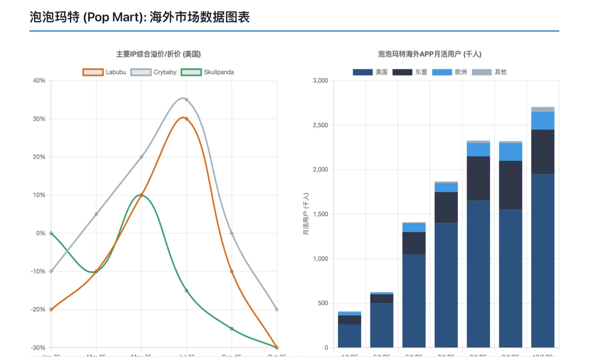Click the 欧洲 segment of the tallest bar
Screen dimensions: 589x364
coord(542,121)
